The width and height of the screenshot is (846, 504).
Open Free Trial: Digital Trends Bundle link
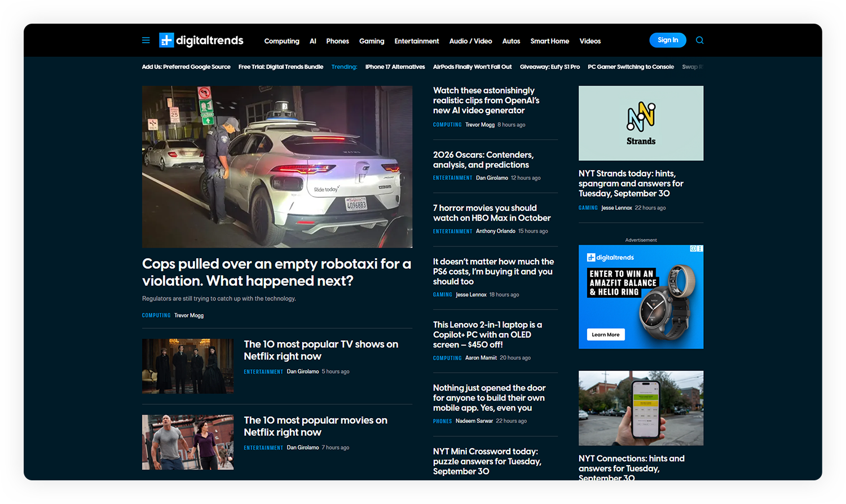pyautogui.click(x=280, y=67)
